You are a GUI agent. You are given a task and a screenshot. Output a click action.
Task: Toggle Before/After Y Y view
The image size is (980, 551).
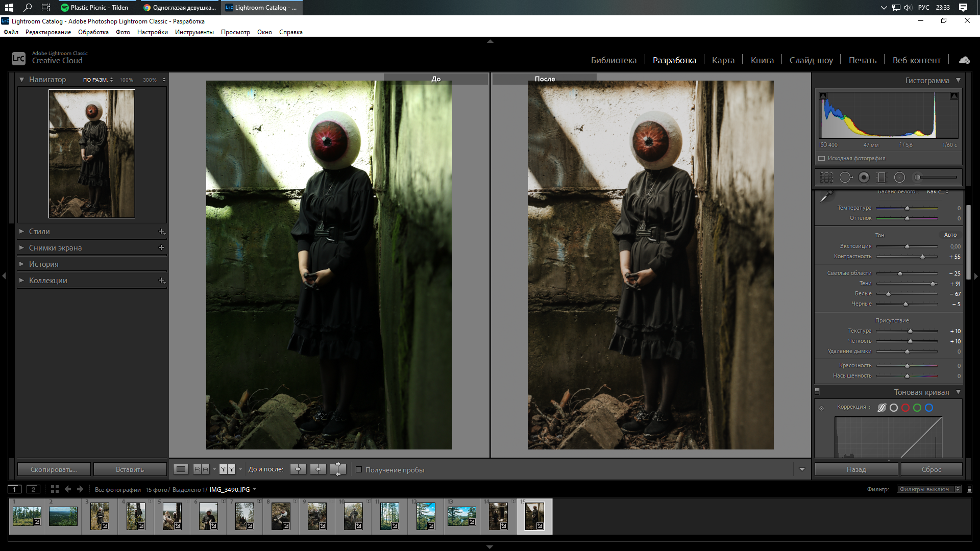pos(228,469)
